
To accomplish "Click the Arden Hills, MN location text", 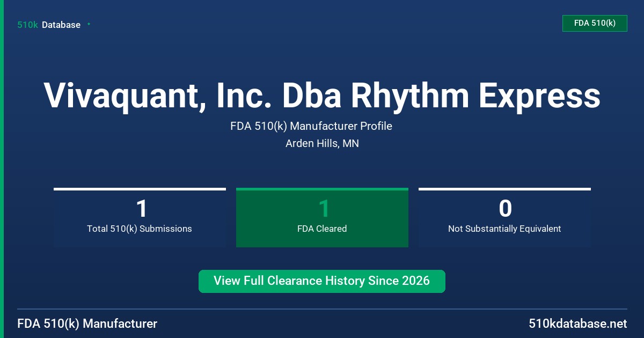I will click(x=322, y=144).
